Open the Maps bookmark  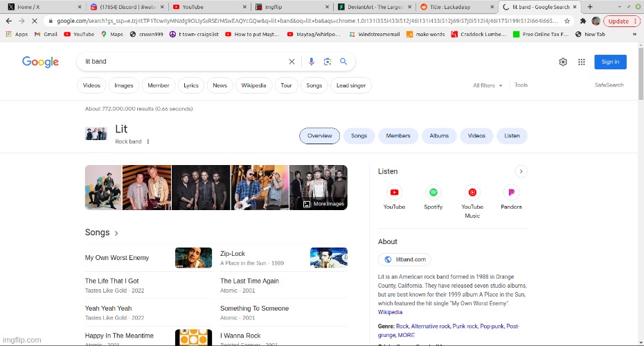112,34
